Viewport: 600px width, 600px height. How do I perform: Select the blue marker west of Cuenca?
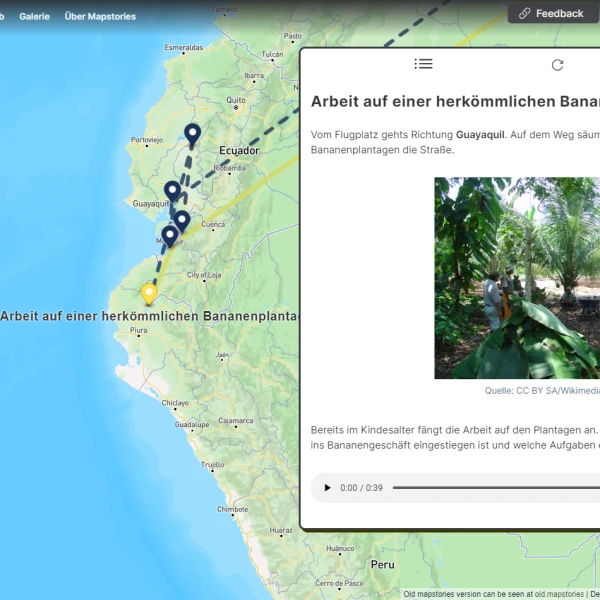tap(182, 220)
